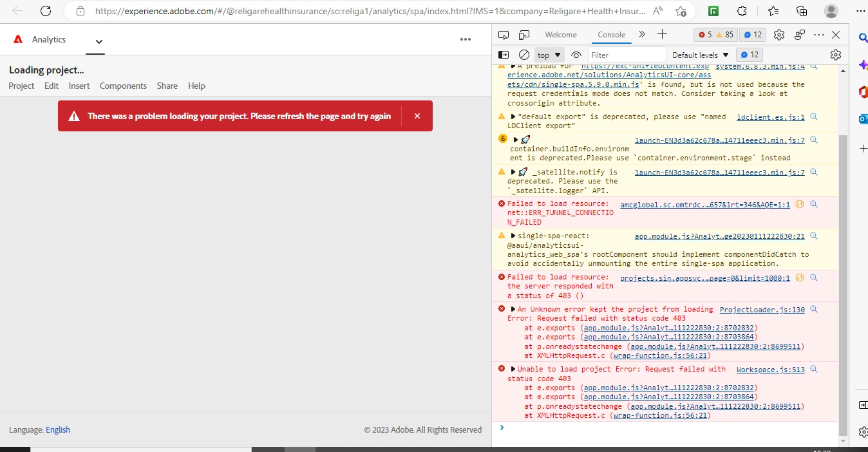This screenshot has width=868, height=452.
Task: Open Office icon in Edge sidebar
Action: point(863,92)
